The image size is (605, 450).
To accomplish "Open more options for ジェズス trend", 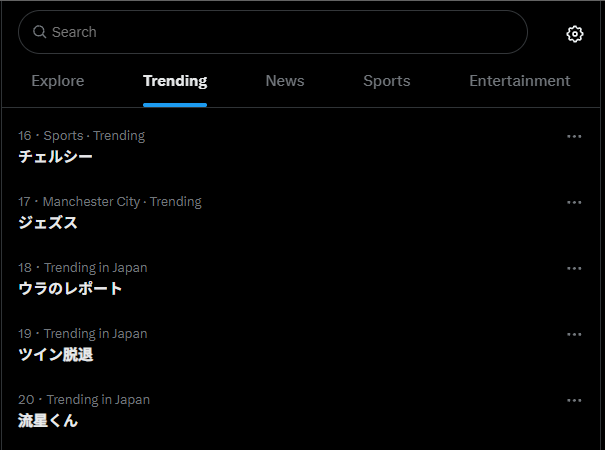I will [x=574, y=202].
